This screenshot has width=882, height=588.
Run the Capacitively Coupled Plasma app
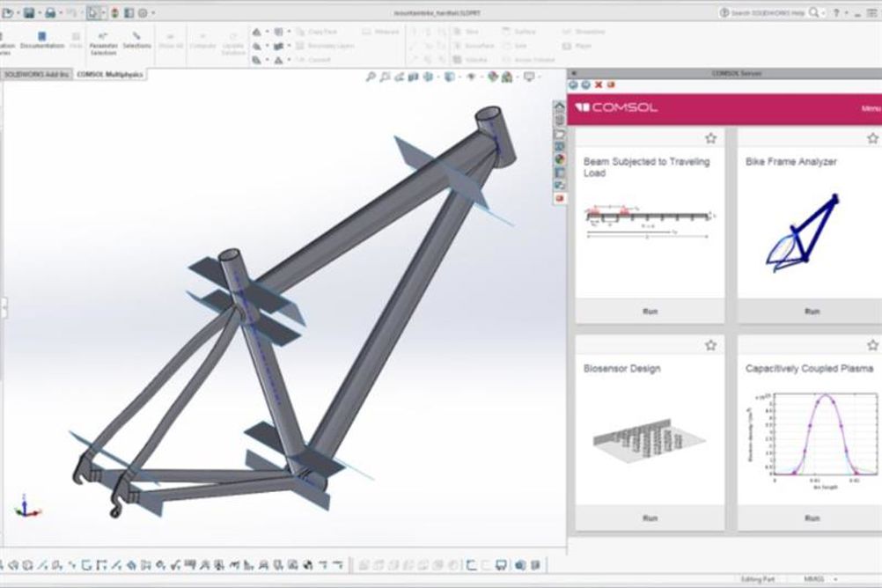812,518
